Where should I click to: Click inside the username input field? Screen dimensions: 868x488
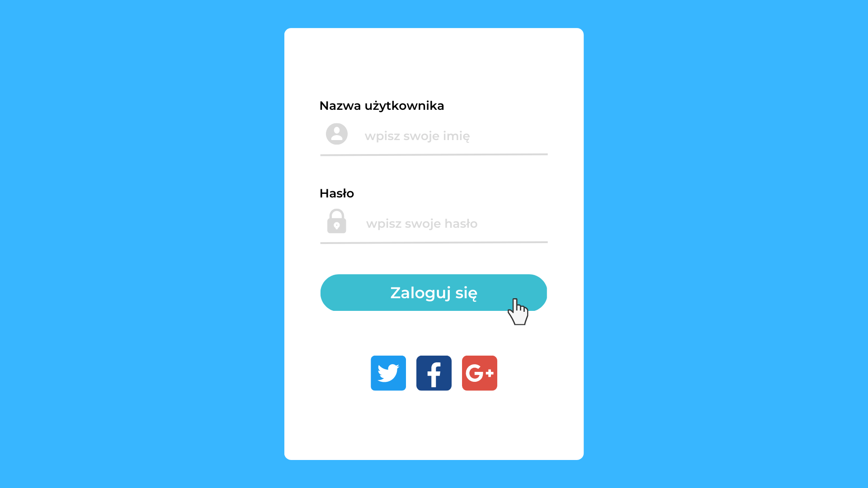(455, 135)
